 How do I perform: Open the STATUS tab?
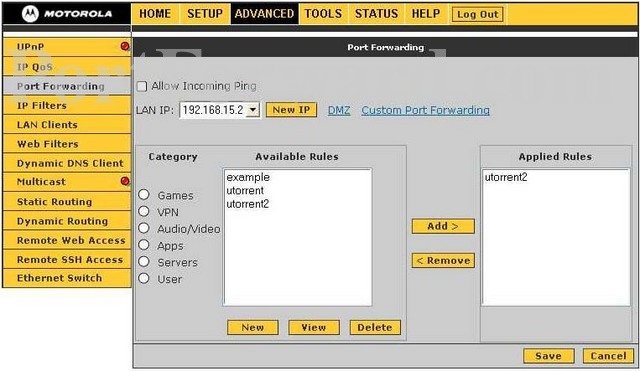(376, 13)
